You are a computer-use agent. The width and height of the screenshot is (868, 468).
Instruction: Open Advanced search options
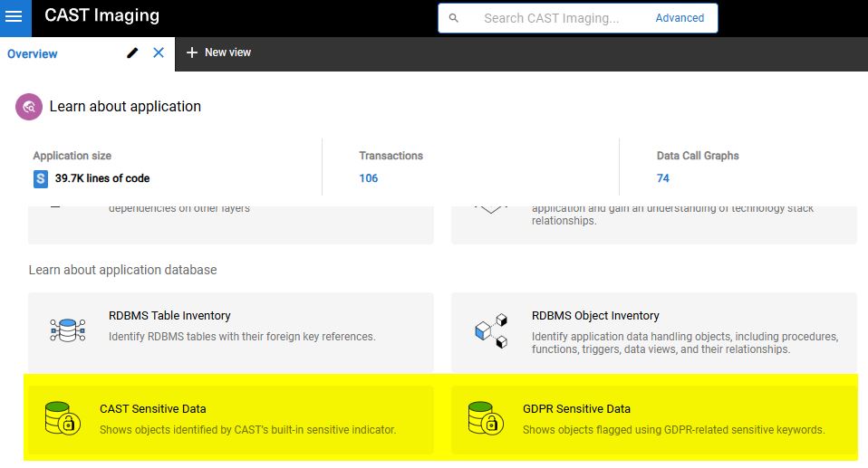[x=680, y=18]
